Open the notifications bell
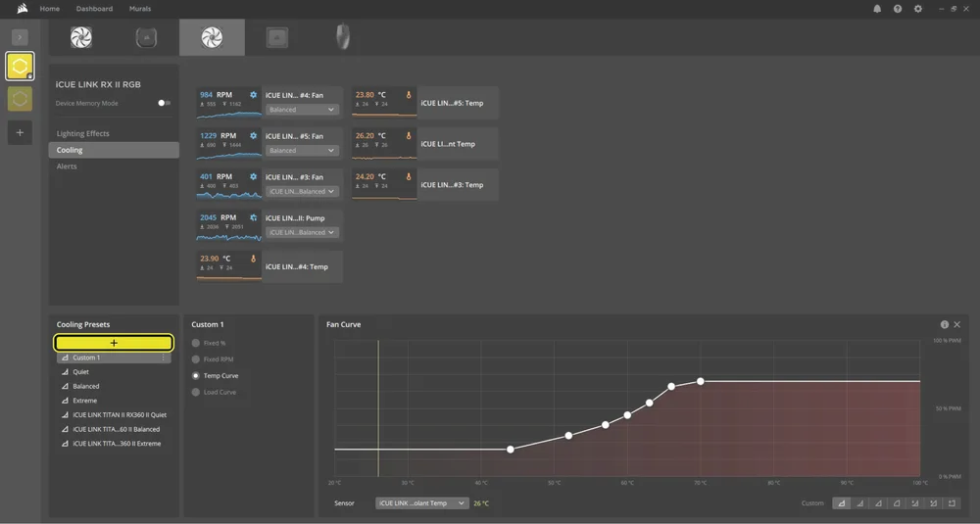The height and width of the screenshot is (524, 980). pyautogui.click(x=877, y=9)
